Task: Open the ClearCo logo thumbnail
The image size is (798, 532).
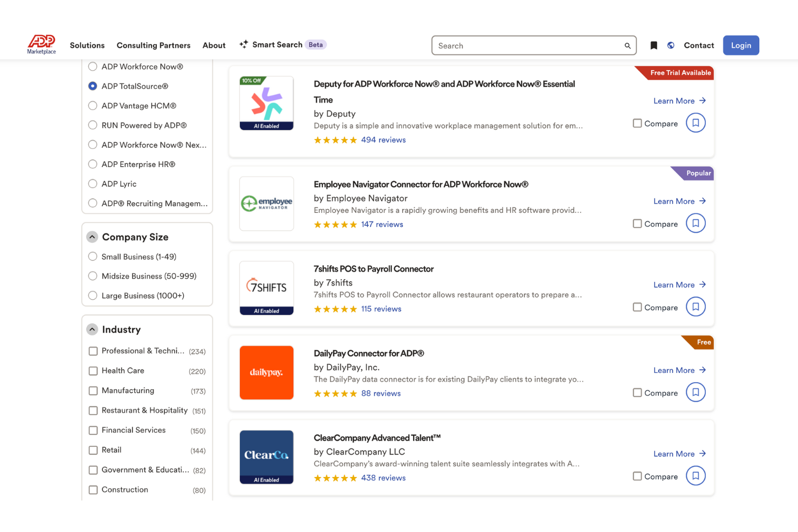Action: pyautogui.click(x=266, y=457)
